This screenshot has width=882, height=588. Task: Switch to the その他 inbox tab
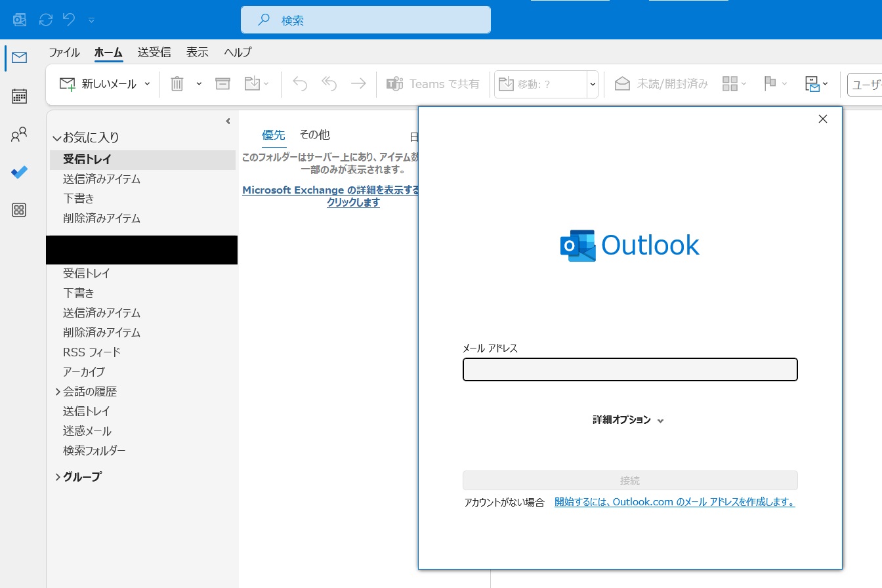(x=314, y=135)
